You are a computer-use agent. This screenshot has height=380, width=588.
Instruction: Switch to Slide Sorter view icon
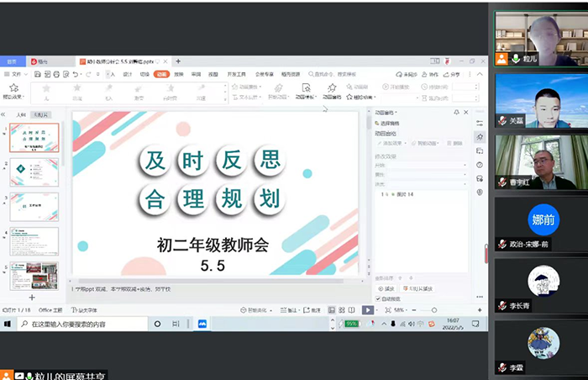click(342, 310)
